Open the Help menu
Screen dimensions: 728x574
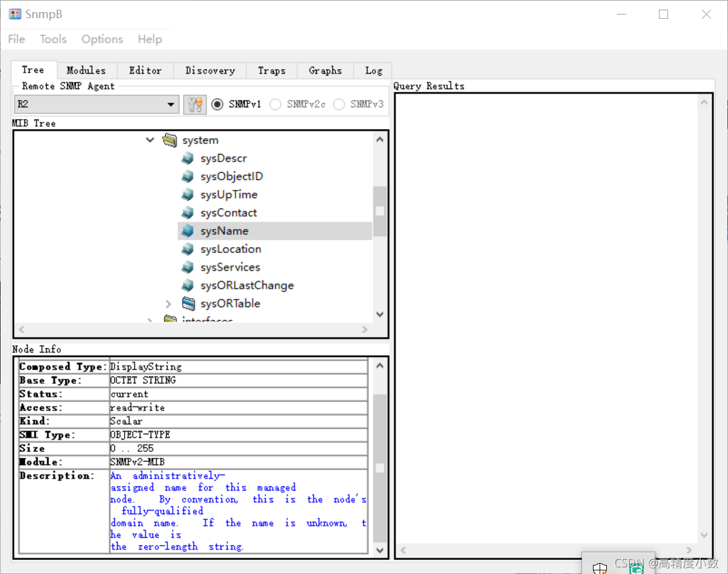point(150,39)
